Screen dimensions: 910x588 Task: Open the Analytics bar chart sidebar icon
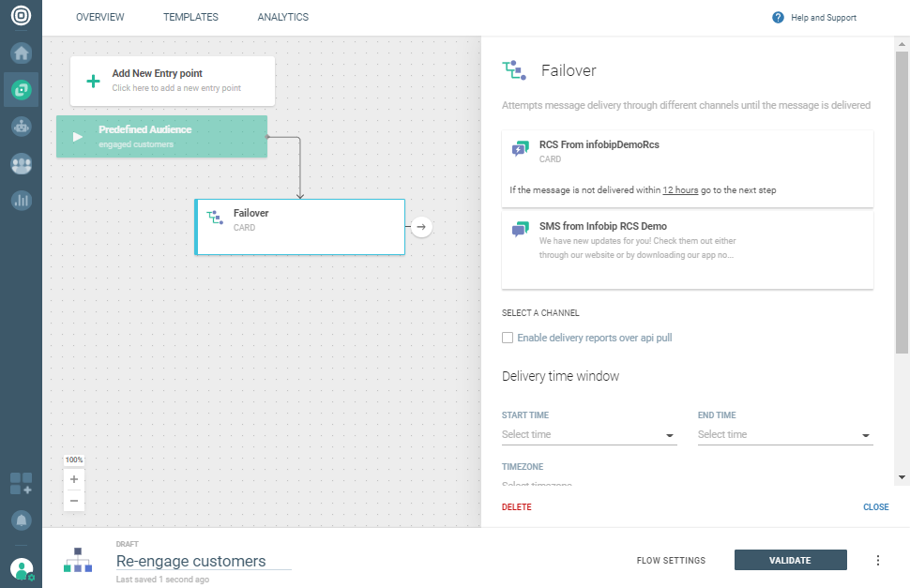point(21,200)
